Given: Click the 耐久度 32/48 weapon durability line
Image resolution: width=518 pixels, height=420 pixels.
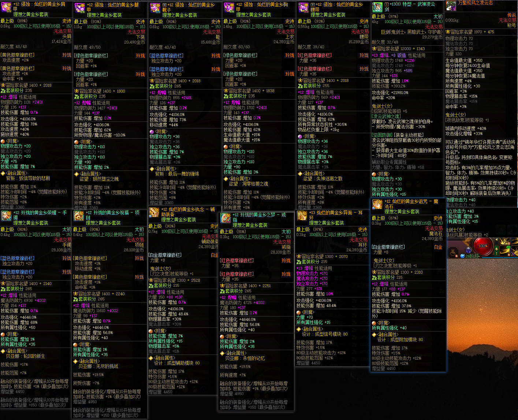Looking at the screenshot, I should 385,42.
